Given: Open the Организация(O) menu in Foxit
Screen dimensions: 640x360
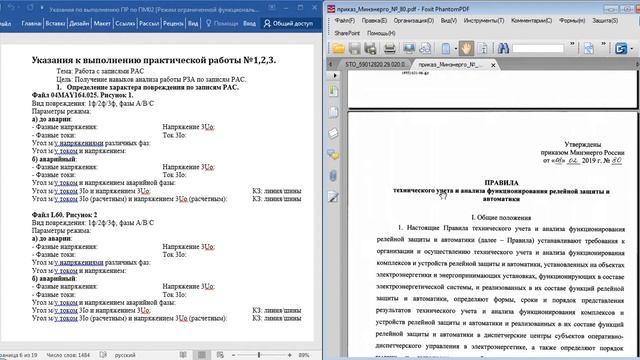Looking at the screenshot, I should pos(413,20).
